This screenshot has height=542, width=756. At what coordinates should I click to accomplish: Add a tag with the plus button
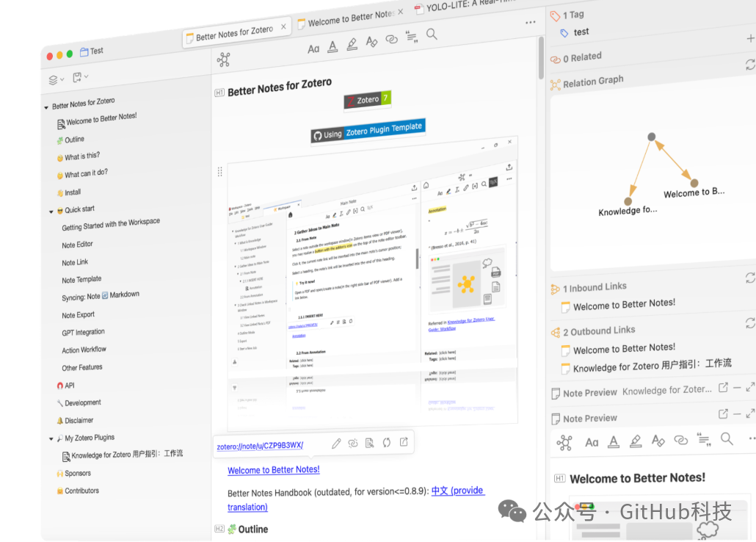750,38
